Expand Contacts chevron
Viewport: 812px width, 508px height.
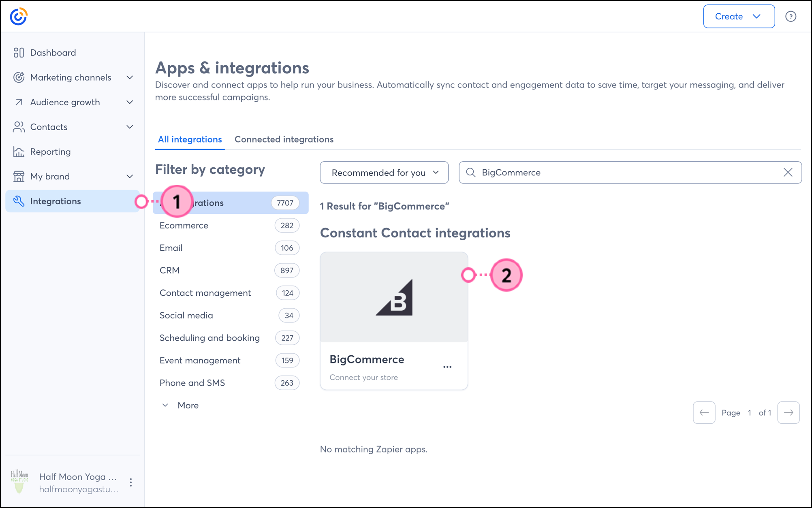[130, 127]
